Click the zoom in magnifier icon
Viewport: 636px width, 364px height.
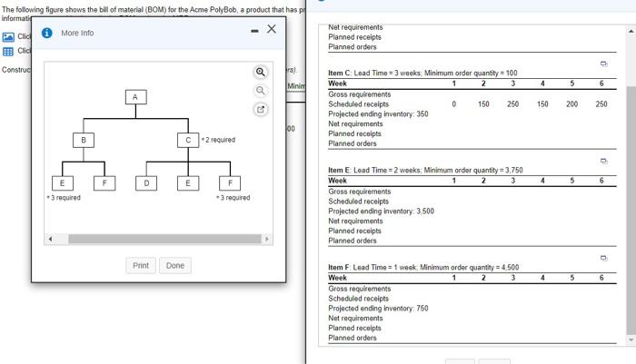[x=261, y=72]
